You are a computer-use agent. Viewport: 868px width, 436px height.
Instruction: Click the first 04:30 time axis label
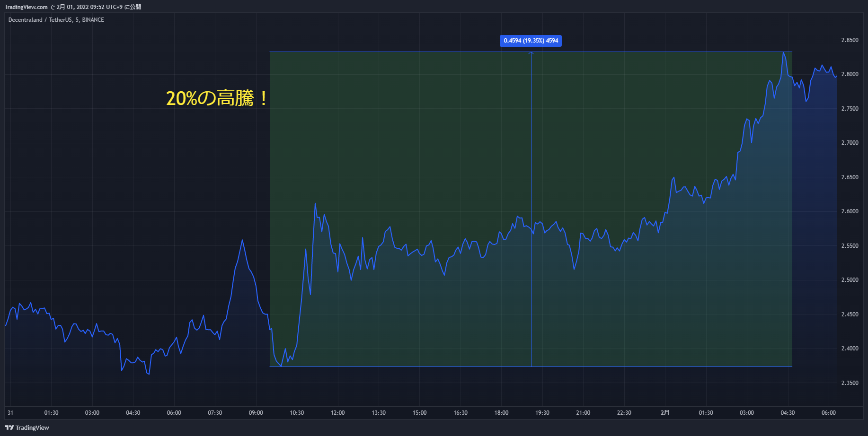tap(133, 413)
